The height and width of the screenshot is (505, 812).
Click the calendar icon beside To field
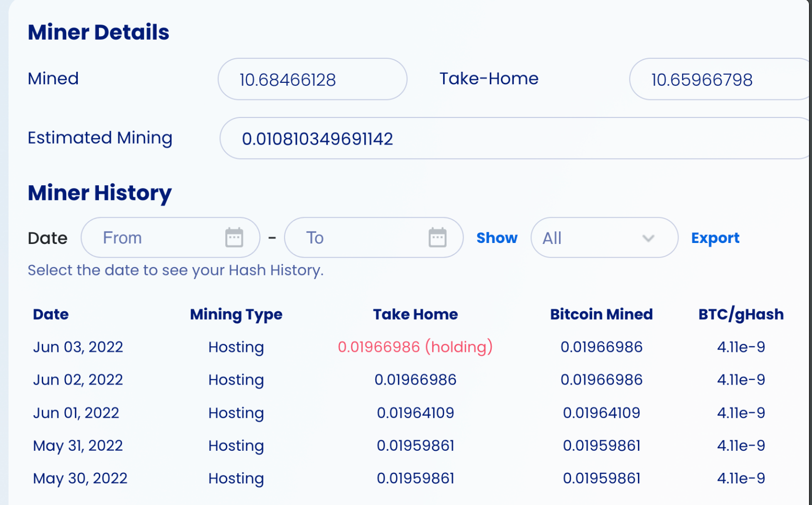(438, 237)
